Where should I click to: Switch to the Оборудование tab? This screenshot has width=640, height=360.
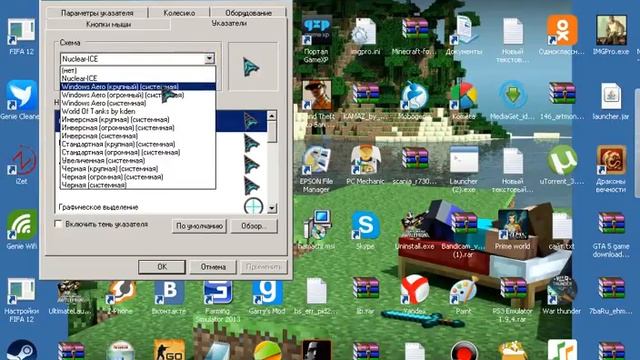248,13
